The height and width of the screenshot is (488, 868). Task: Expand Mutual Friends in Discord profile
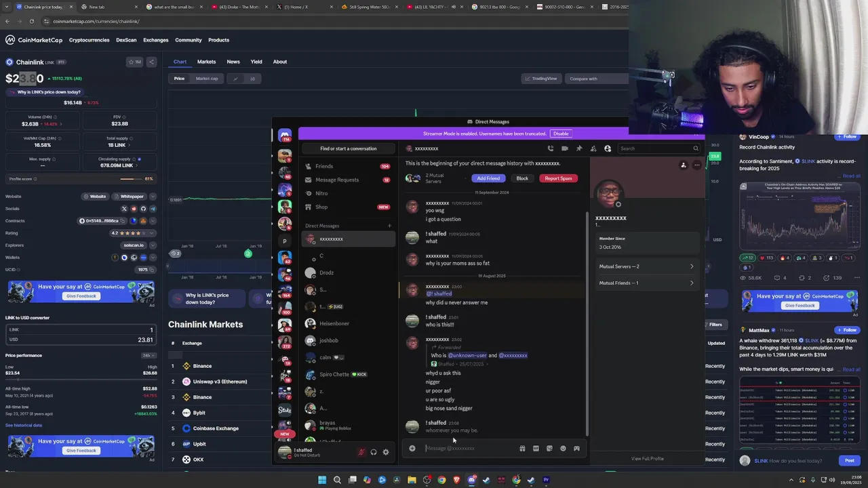pos(646,283)
